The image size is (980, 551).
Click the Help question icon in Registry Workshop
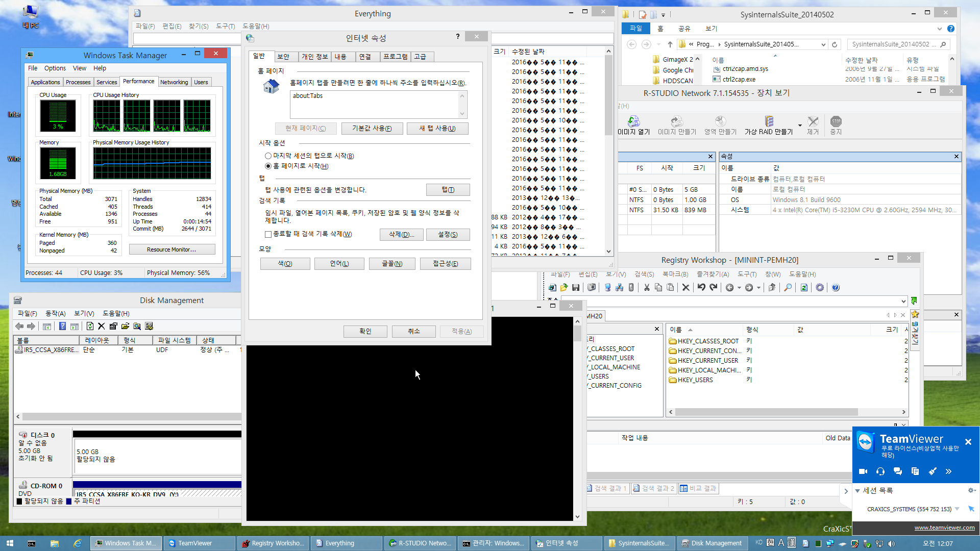coord(836,288)
